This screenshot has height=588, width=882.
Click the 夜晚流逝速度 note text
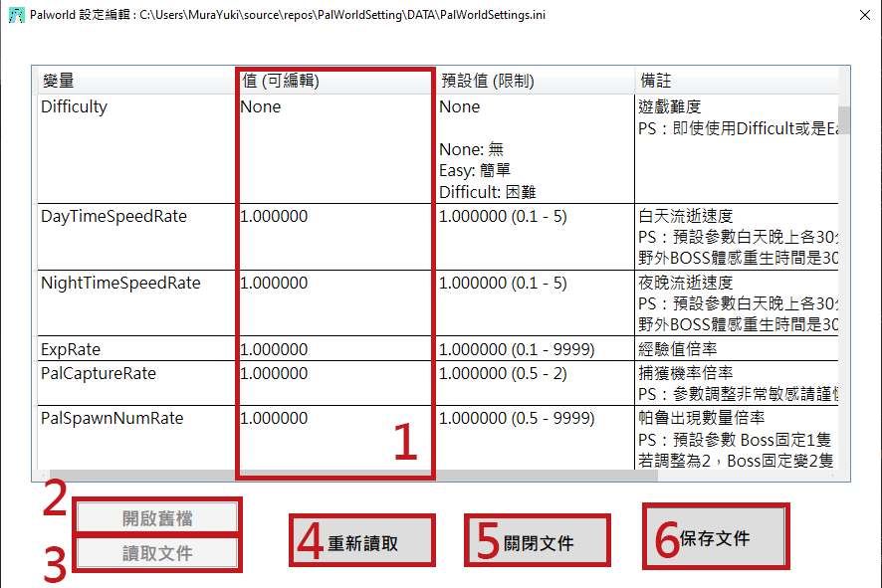coord(686,283)
